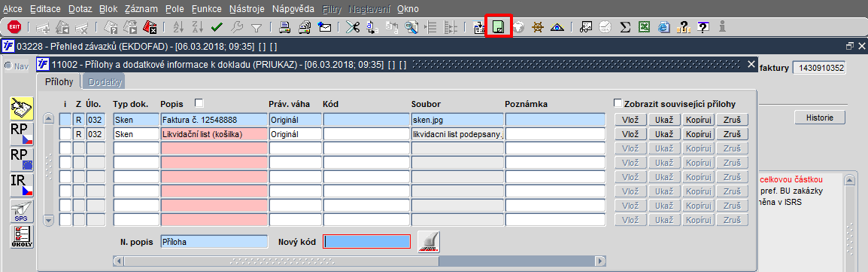Click the envelope send-mail icon
The width and height of the screenshot is (868, 272).
click(325, 26)
